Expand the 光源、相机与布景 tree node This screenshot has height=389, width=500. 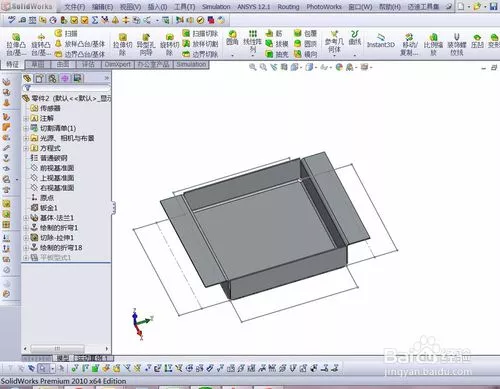[26, 138]
